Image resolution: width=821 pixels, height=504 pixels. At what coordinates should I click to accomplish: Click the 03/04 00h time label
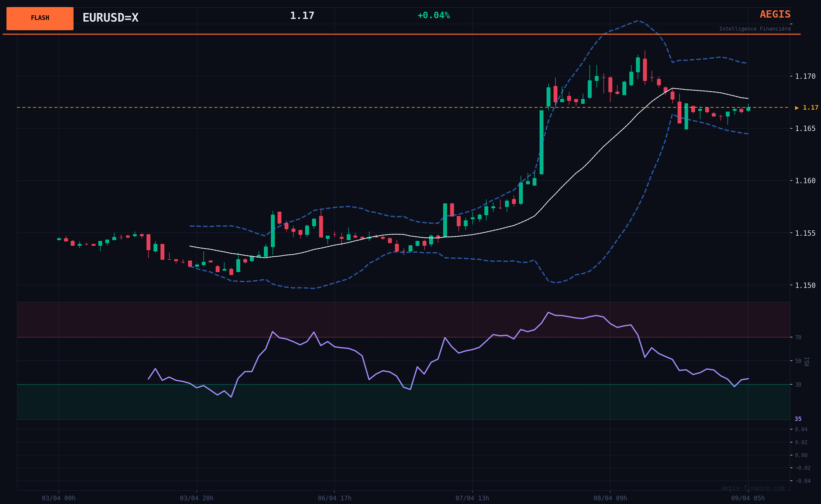coord(59,498)
